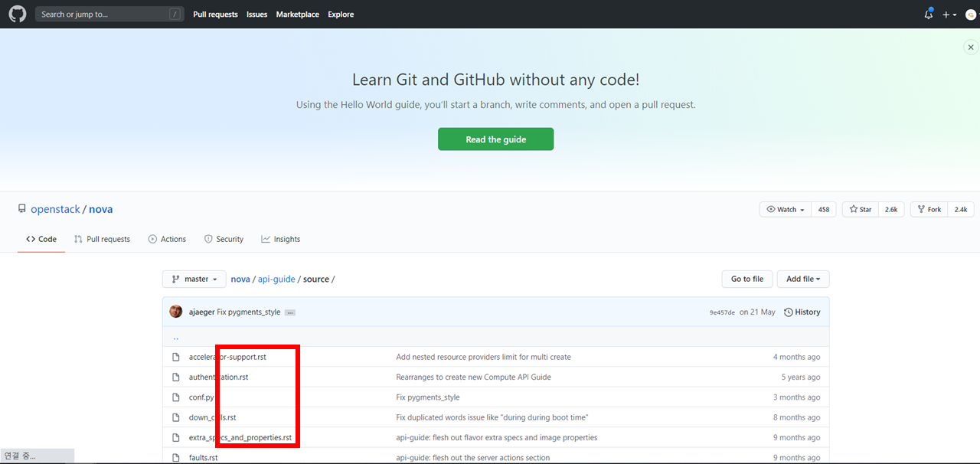Open the openstack organization link
Viewport: 980px width, 464px height.
55,209
